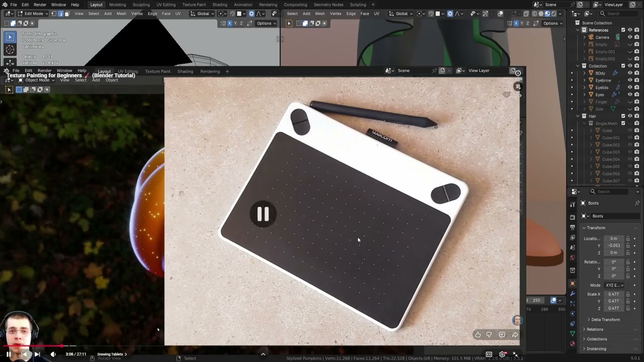This screenshot has width=644, height=362.
Task: Pin the Boots properties panel
Action: [637, 203]
